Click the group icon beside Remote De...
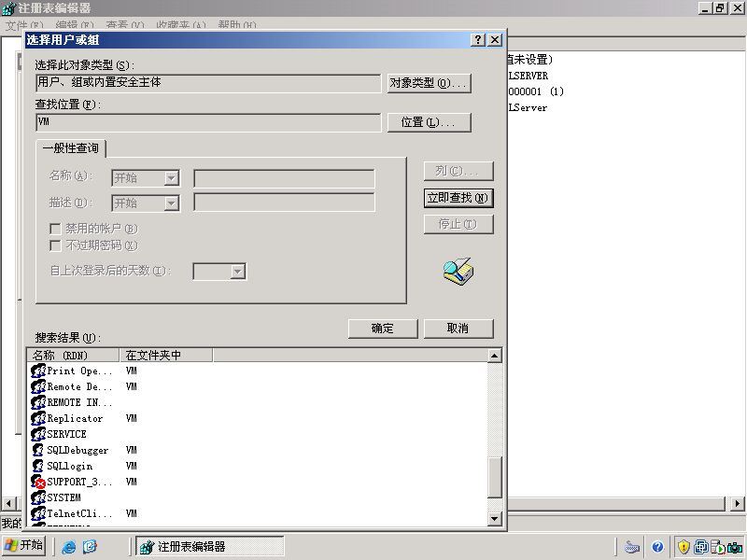747x560 pixels. pos(38,386)
